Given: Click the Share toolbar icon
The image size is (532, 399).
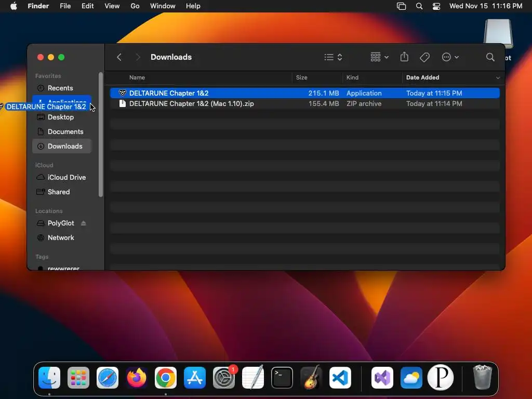Looking at the screenshot, I should coord(404,57).
